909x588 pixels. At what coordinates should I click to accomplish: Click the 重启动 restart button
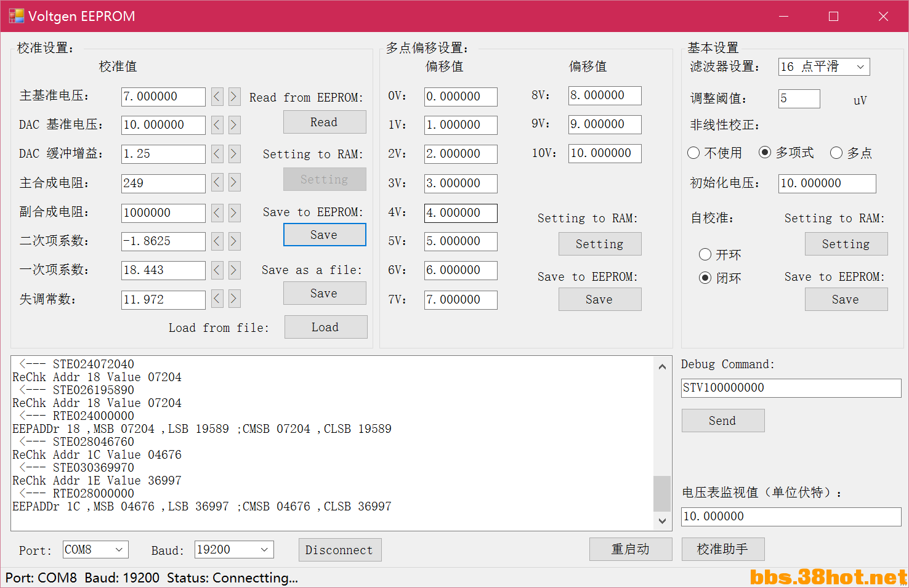point(631,549)
